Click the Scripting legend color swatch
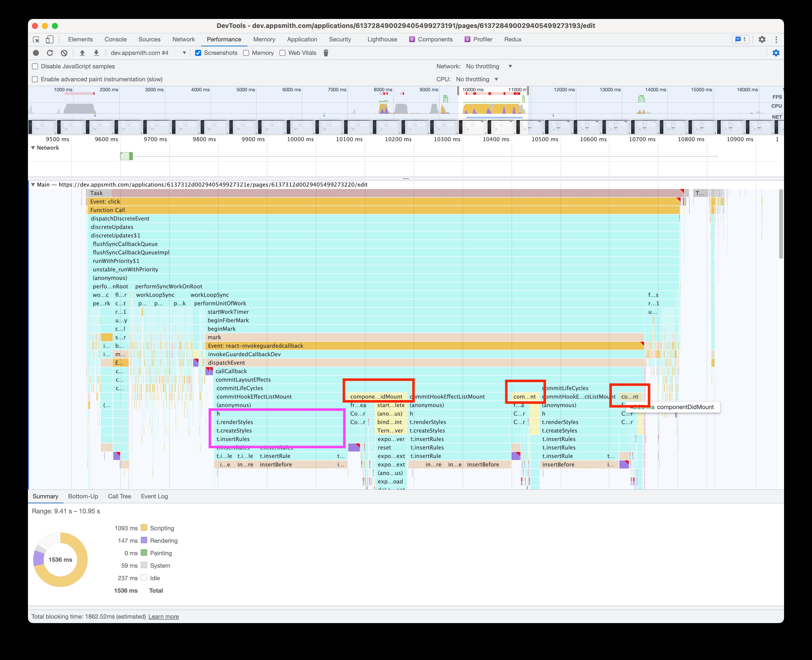 (x=144, y=528)
